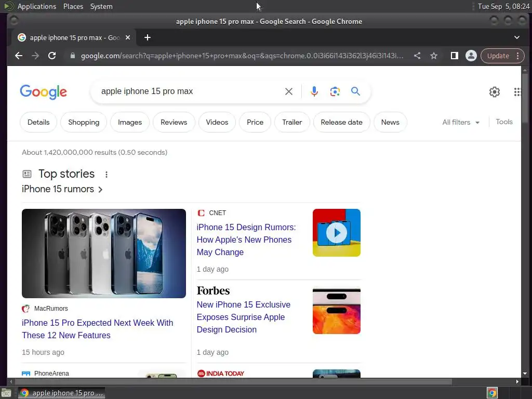532x399 pixels.
Task: Reload the current page
Action: coord(52,56)
